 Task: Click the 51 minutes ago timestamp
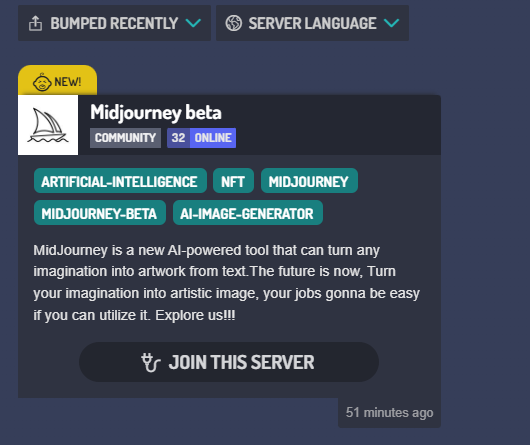point(389,413)
